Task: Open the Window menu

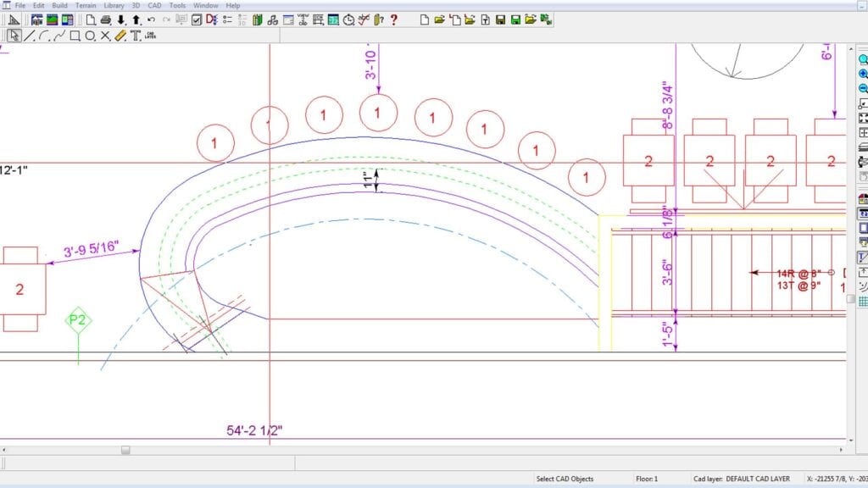Action: [x=205, y=6]
